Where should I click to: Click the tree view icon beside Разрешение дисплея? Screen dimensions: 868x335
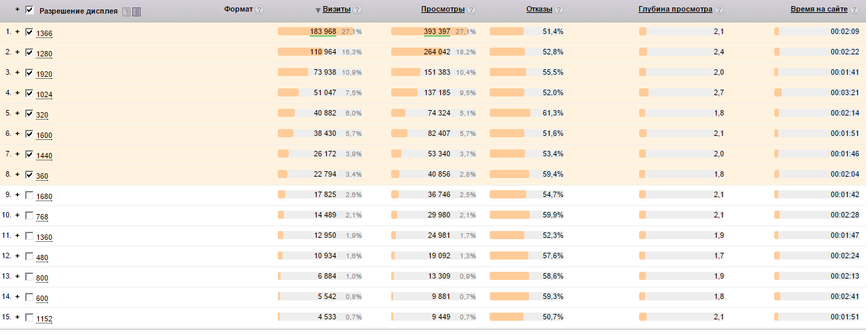pyautogui.click(x=126, y=12)
